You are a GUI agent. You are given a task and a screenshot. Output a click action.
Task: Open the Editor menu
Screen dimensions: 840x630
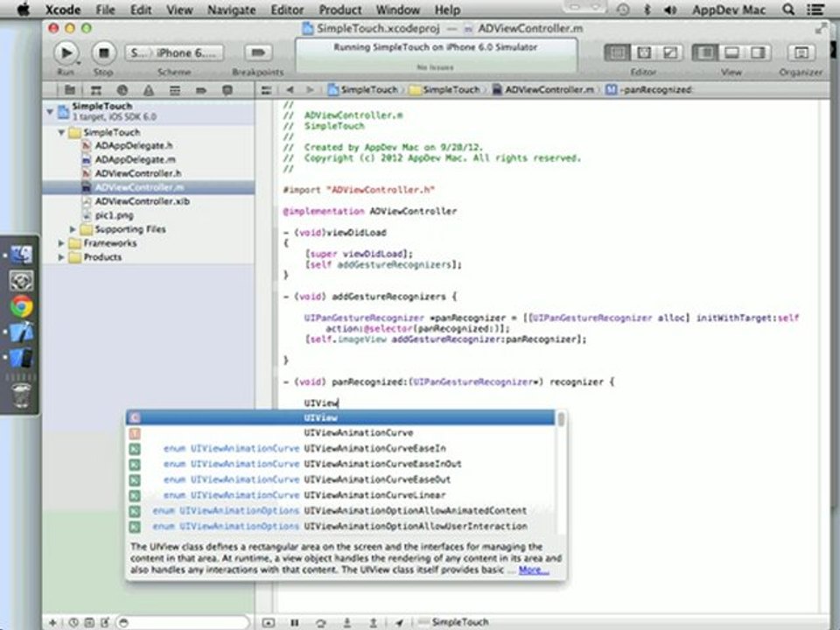[287, 10]
